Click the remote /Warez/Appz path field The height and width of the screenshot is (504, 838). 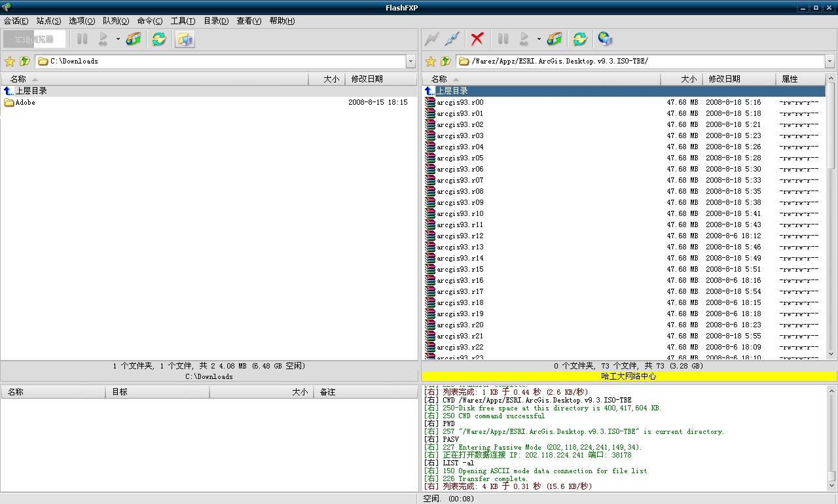(x=640, y=61)
